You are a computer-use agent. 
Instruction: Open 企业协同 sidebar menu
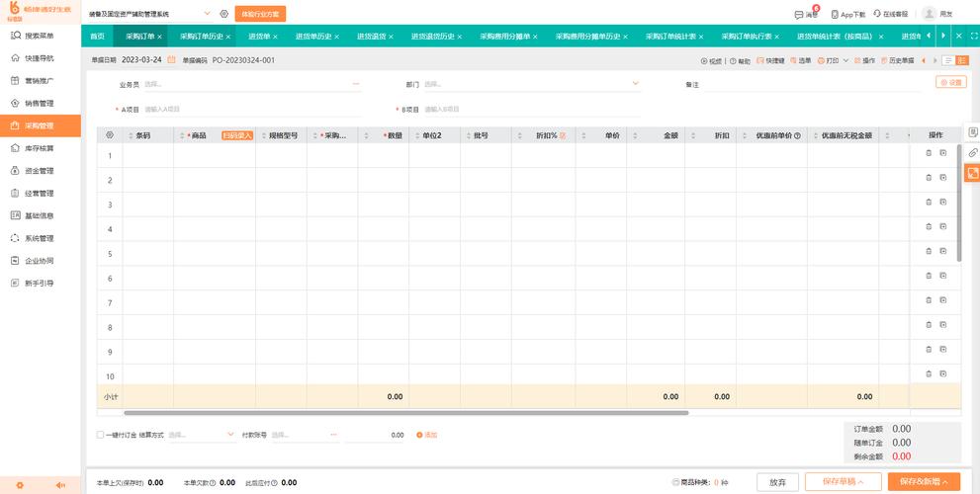pyautogui.click(x=40, y=261)
